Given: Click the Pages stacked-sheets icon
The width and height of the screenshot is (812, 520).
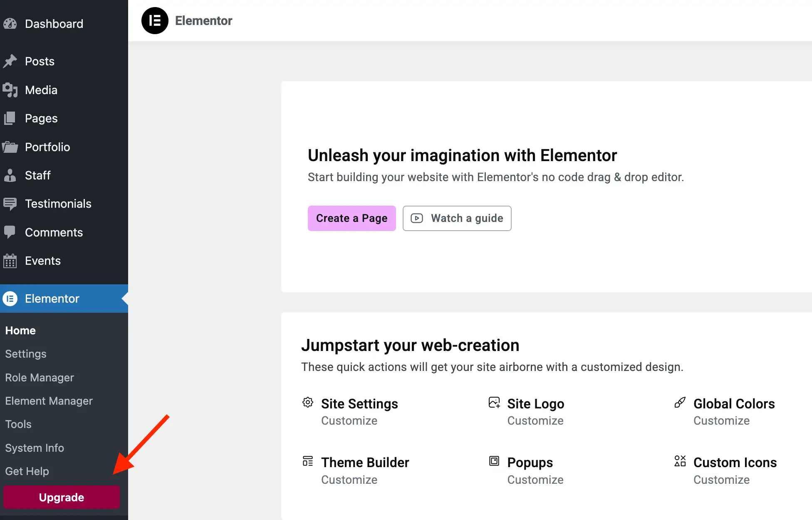Looking at the screenshot, I should tap(10, 118).
